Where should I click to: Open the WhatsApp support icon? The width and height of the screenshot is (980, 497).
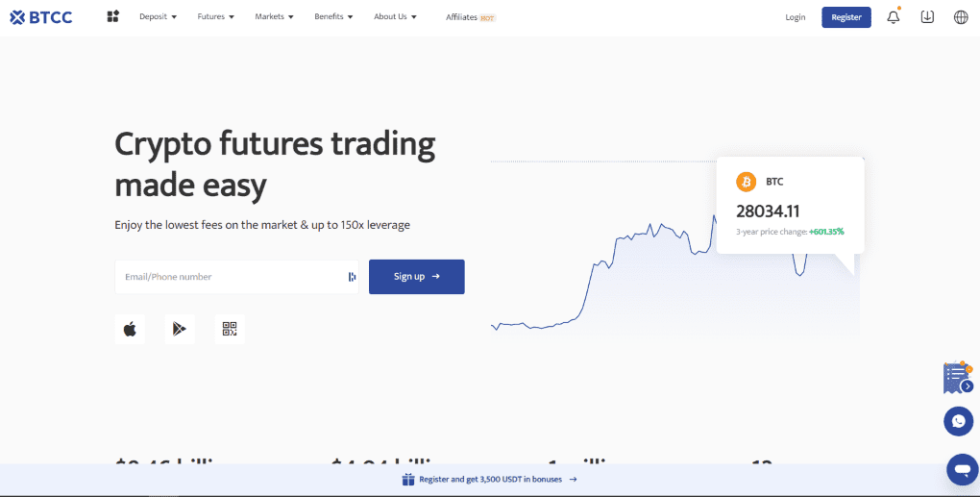pyautogui.click(x=958, y=421)
